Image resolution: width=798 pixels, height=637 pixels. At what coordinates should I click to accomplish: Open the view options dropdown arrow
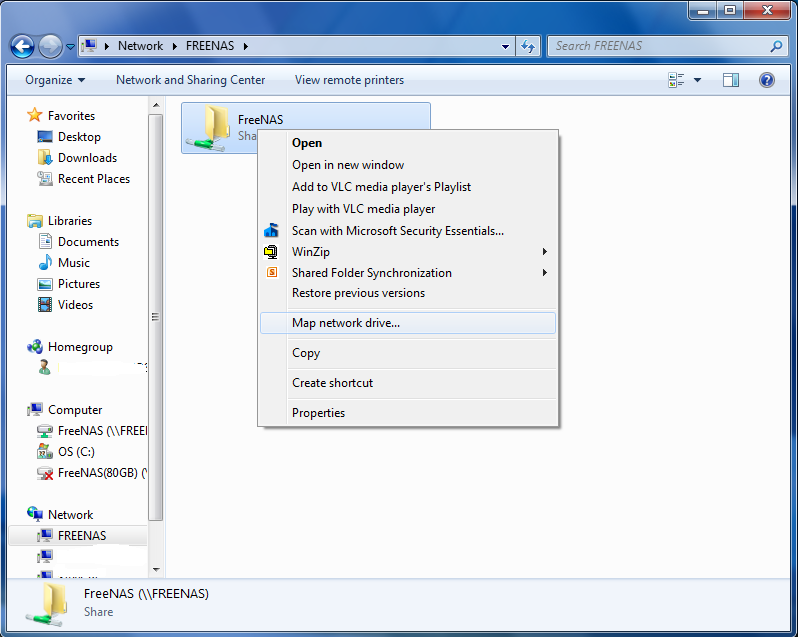pos(697,80)
